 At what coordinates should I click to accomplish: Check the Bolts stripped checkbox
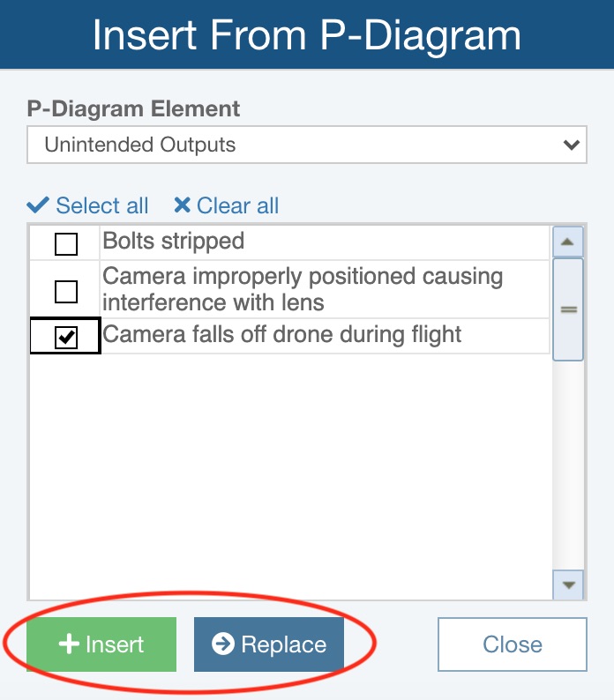tap(66, 242)
